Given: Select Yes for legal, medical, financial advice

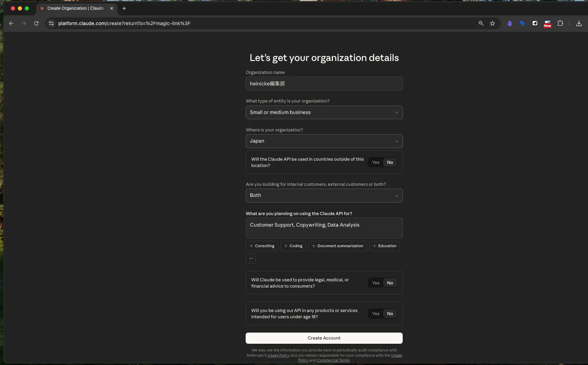Looking at the screenshot, I should click(375, 283).
